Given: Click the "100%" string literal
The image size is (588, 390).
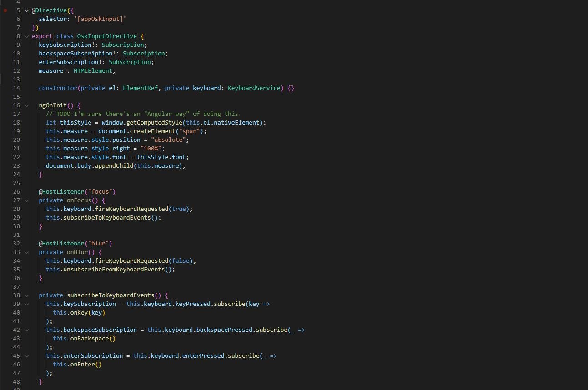Looking at the screenshot, I should 151,148.
